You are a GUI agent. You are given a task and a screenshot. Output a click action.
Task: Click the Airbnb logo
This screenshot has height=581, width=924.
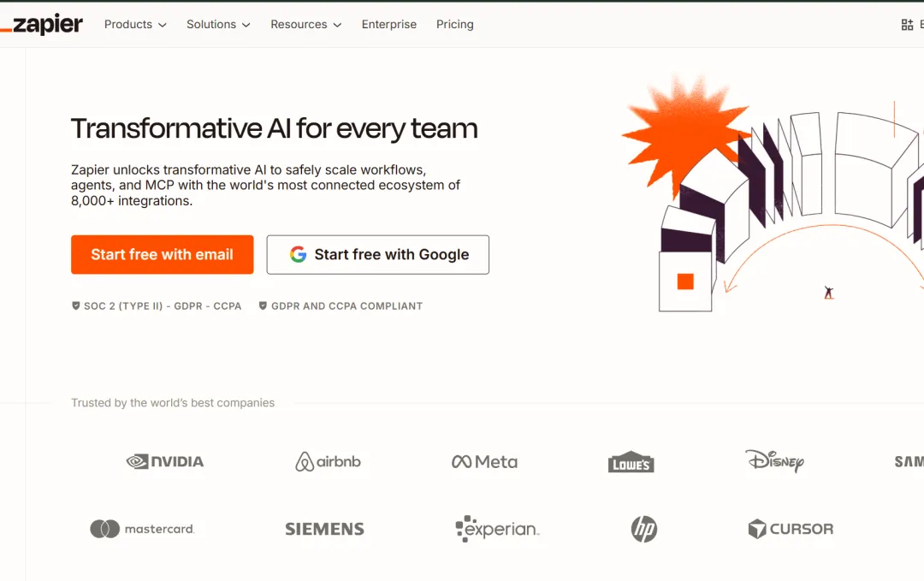329,461
